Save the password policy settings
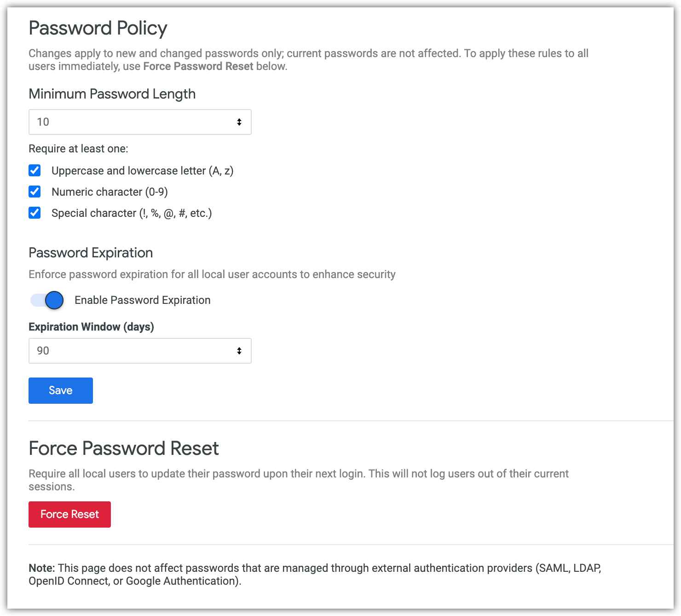The width and height of the screenshot is (681, 616). click(61, 390)
